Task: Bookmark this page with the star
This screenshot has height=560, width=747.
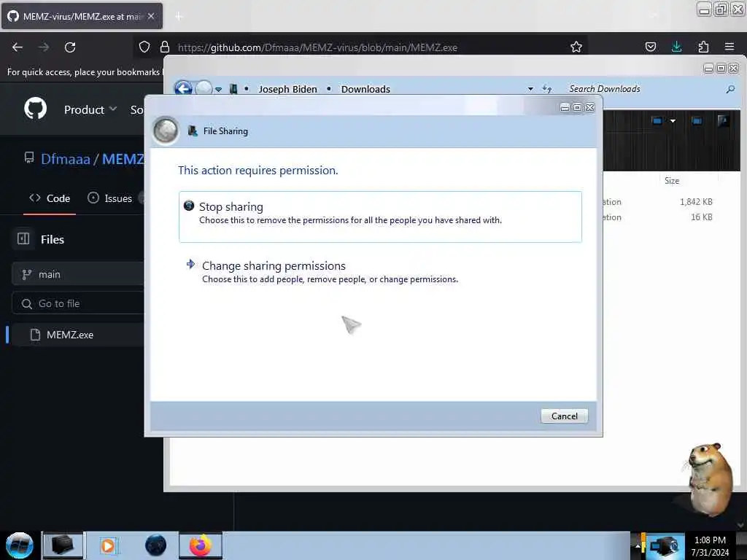Action: pyautogui.click(x=576, y=47)
